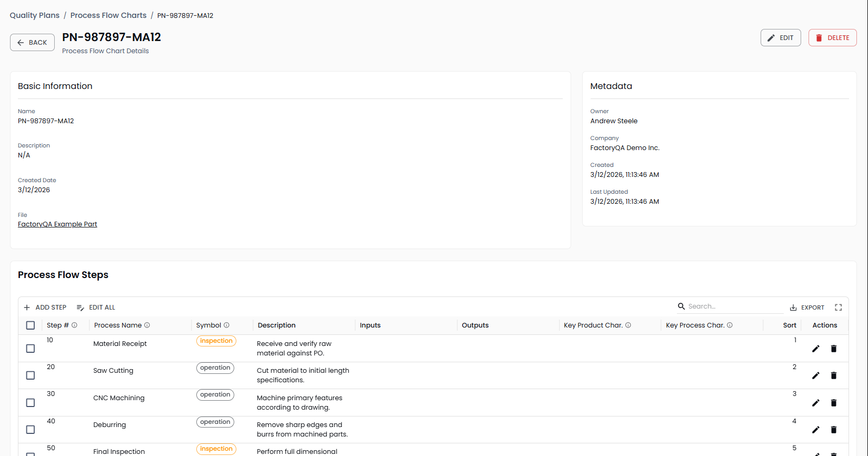
Task: Click the info icon beside Step # header
Action: [x=75, y=325]
